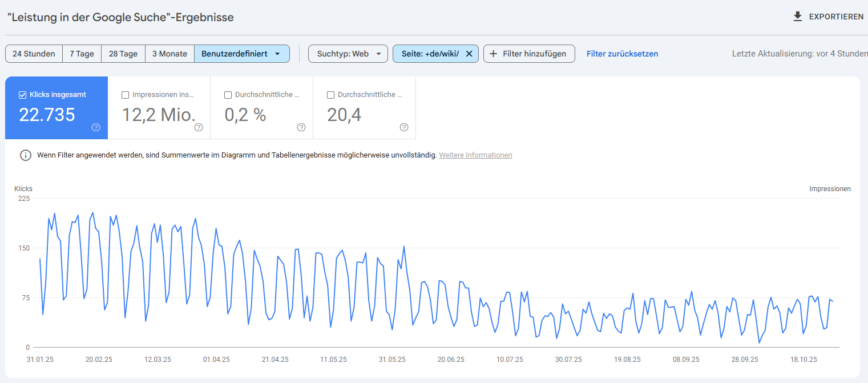
Task: Switch to the 28 Tage tab
Action: click(x=123, y=53)
